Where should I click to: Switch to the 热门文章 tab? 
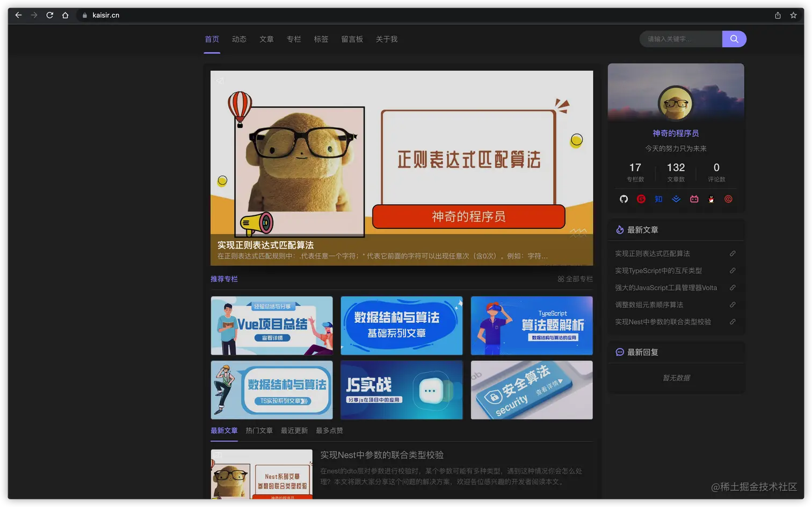pyautogui.click(x=259, y=431)
